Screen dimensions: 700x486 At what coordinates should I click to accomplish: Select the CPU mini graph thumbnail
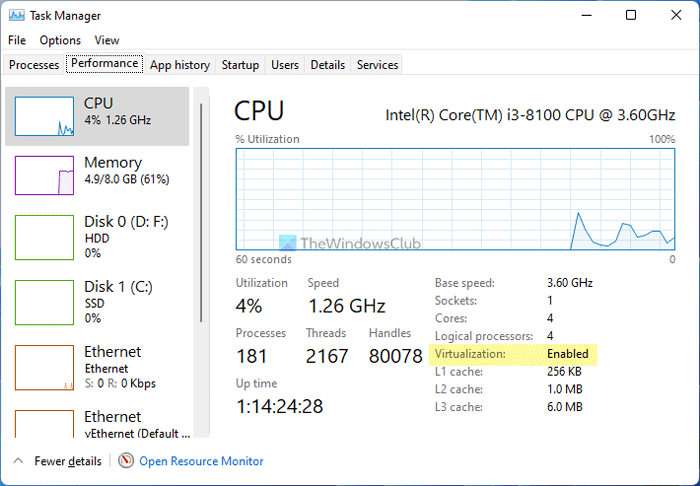tap(44, 116)
